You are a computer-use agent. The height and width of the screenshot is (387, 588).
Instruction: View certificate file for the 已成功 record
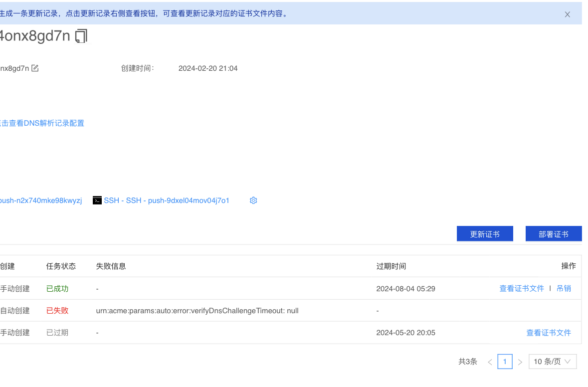coord(521,288)
